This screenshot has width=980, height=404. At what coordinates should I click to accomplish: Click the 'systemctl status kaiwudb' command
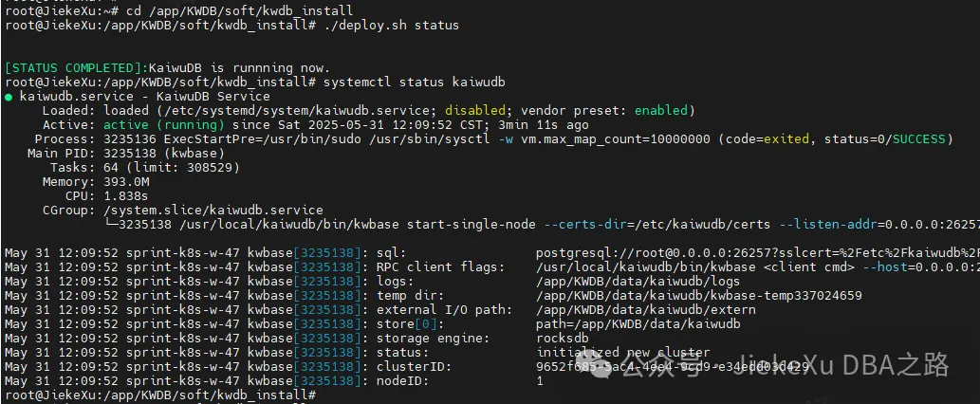click(415, 83)
